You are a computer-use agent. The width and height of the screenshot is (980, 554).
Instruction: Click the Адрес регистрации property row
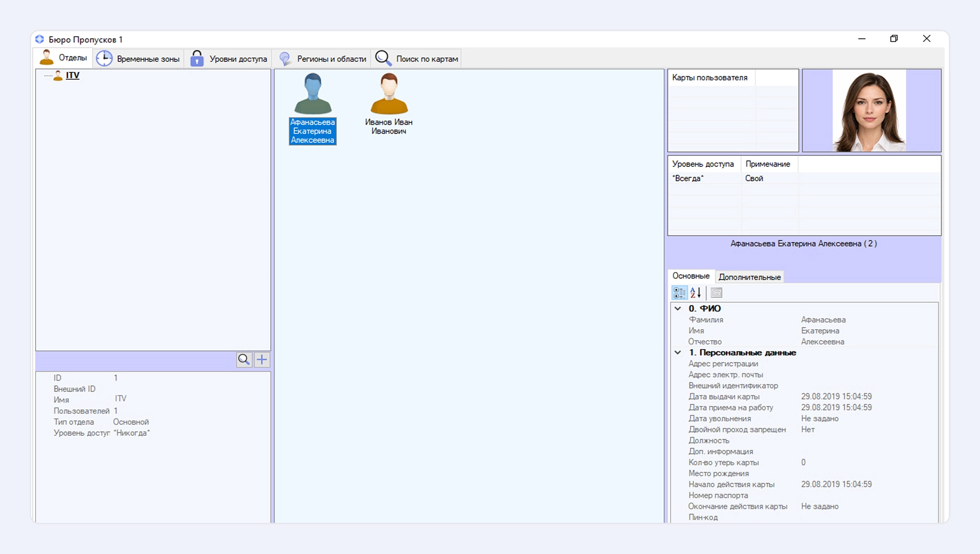(804, 363)
